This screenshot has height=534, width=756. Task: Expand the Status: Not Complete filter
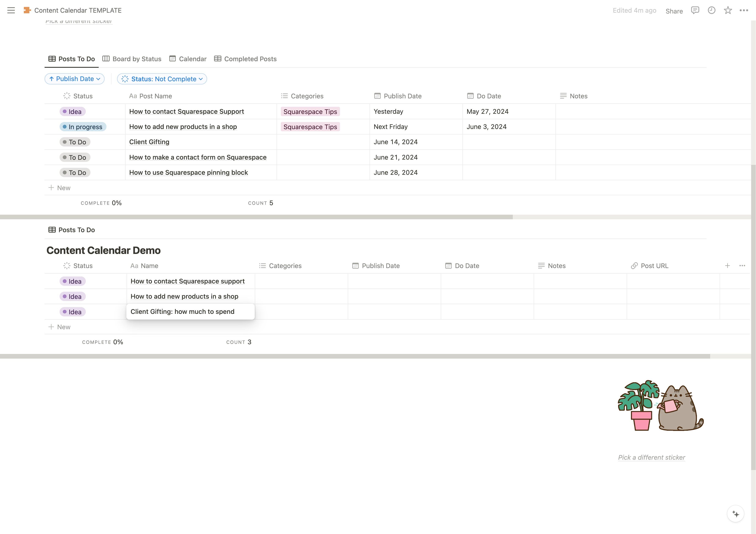point(162,79)
